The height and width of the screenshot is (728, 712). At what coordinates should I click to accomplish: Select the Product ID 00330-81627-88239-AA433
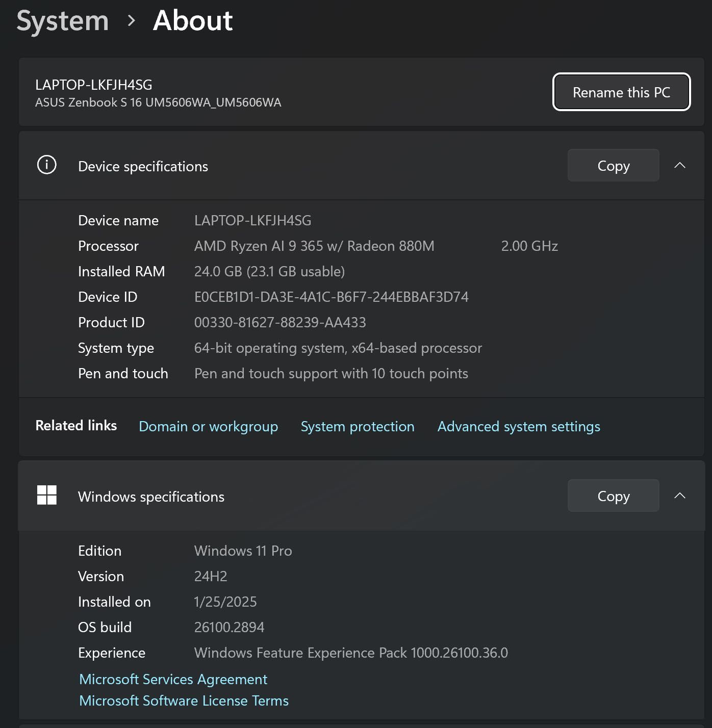click(x=280, y=322)
